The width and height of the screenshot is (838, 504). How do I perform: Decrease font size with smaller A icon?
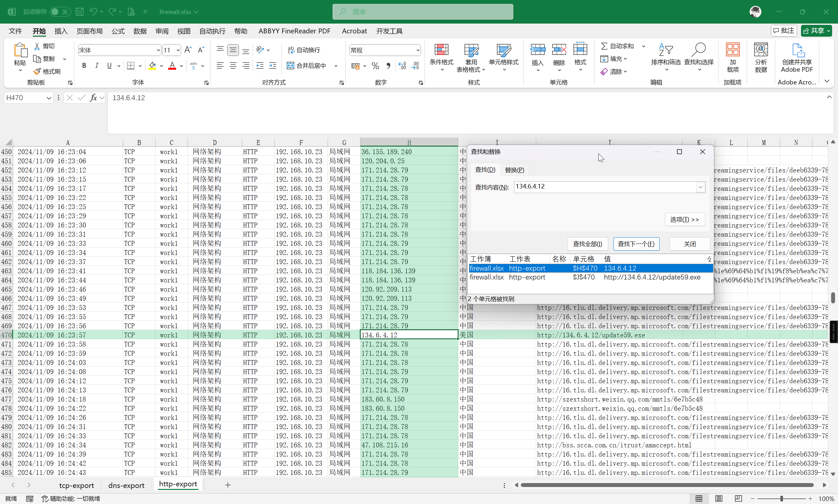201,50
